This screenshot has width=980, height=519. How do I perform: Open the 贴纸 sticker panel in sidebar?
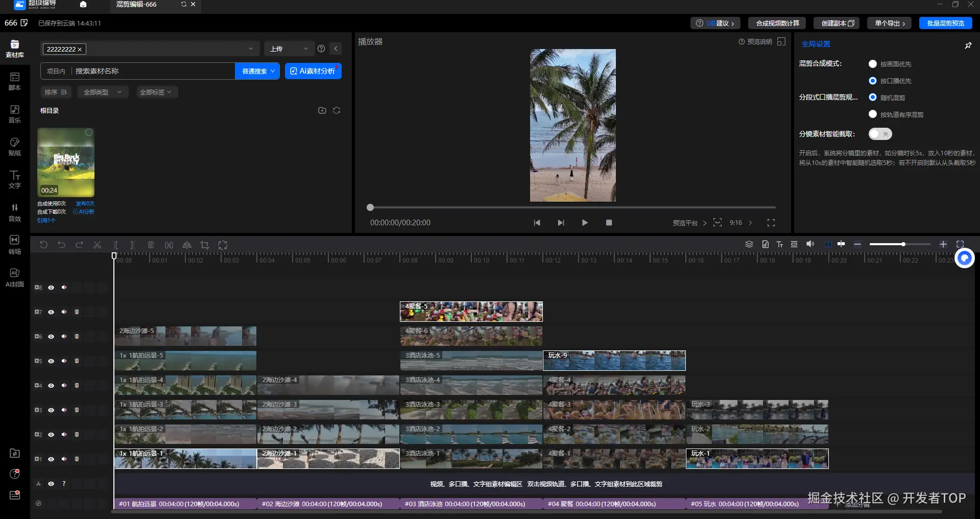pyautogui.click(x=15, y=147)
